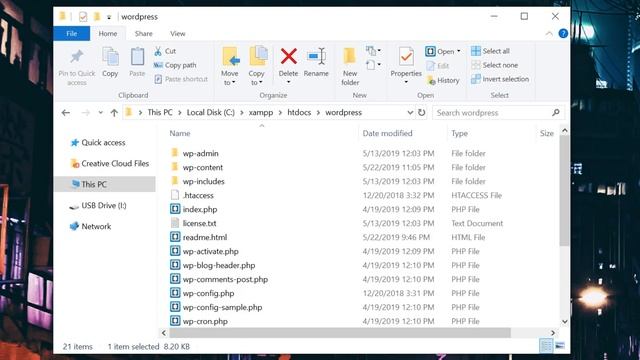Select the wp-config-sample.php file
The image size is (640, 360).
click(x=216, y=307)
